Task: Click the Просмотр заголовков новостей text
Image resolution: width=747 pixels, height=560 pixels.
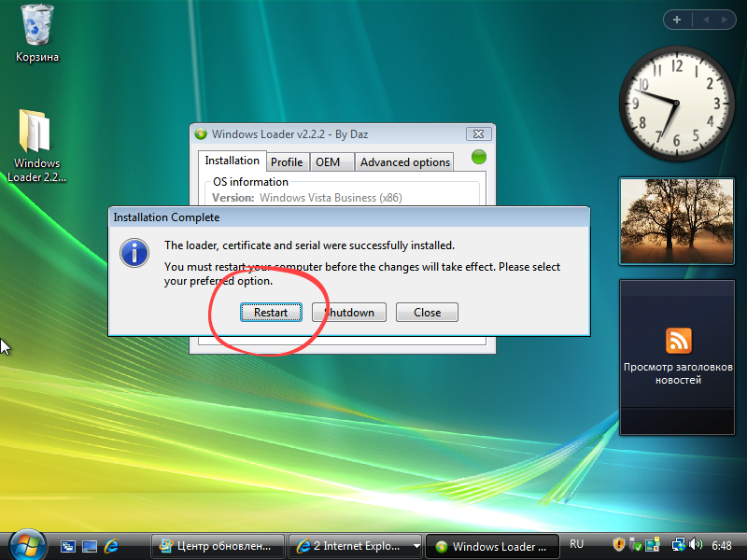Action: click(678, 373)
